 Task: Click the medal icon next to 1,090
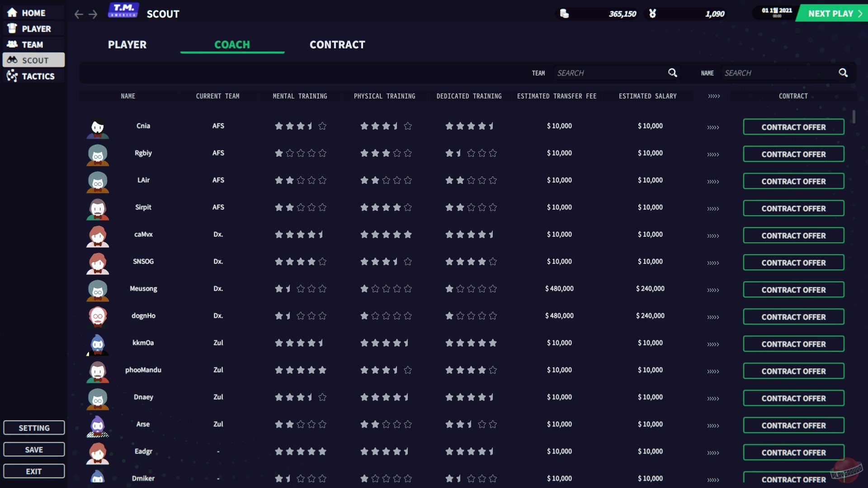[x=652, y=14]
